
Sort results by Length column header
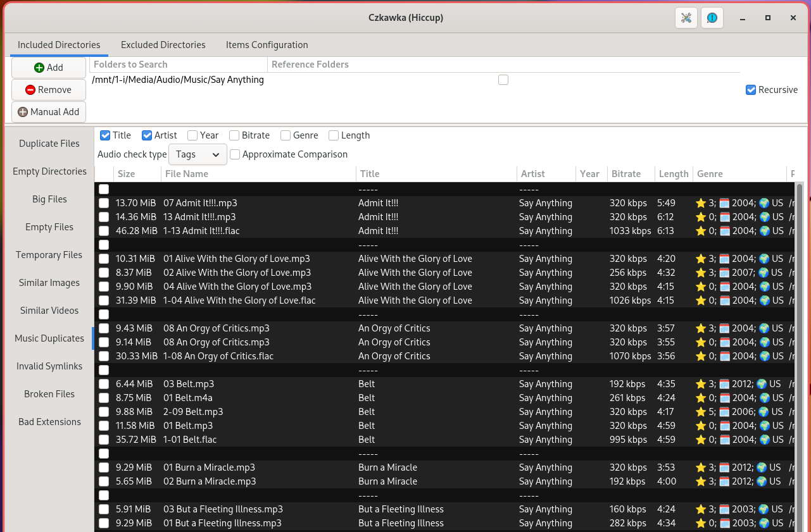(674, 174)
